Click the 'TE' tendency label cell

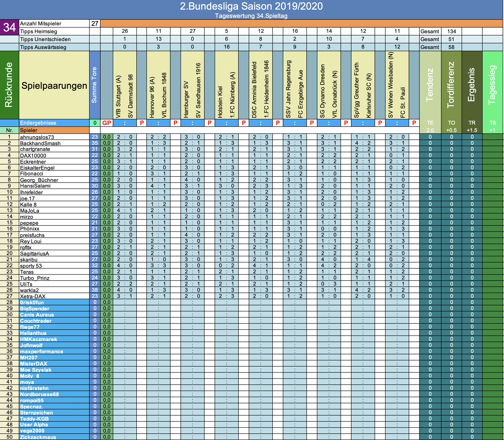430,123
